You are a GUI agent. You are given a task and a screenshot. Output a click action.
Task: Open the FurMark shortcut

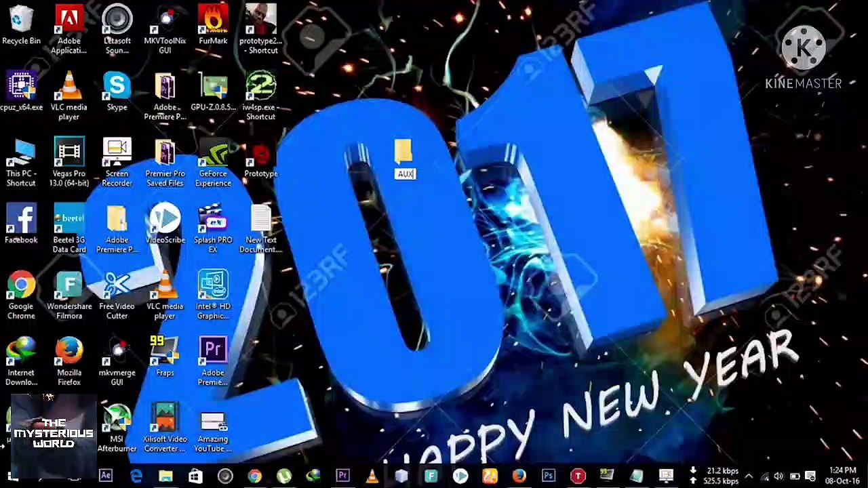click(x=213, y=26)
